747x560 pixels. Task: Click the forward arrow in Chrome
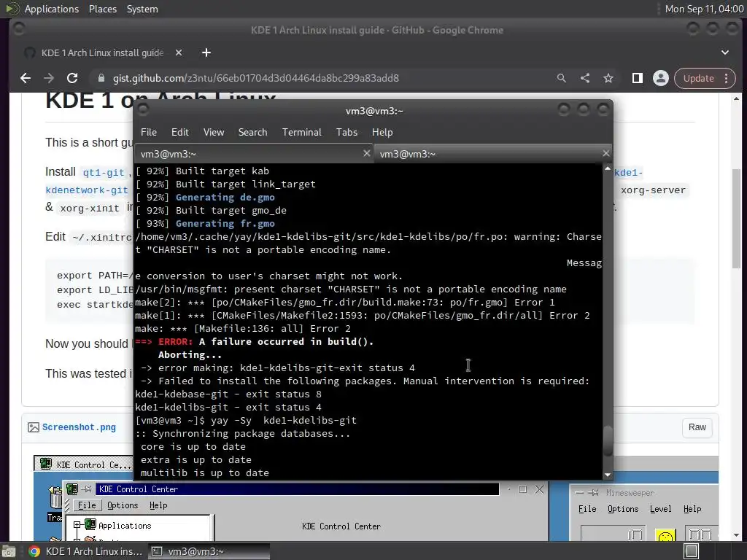49,78
